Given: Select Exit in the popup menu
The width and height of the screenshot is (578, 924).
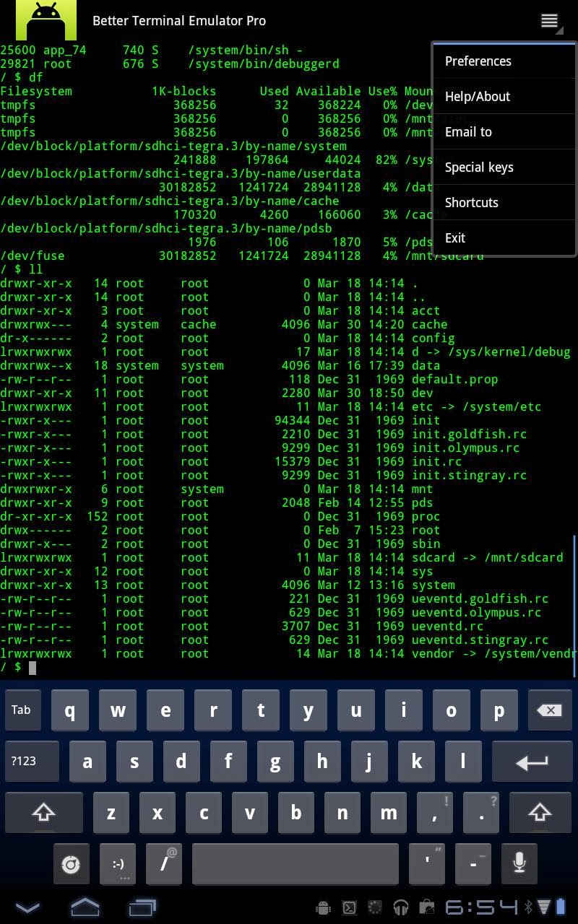Looking at the screenshot, I should click(504, 238).
